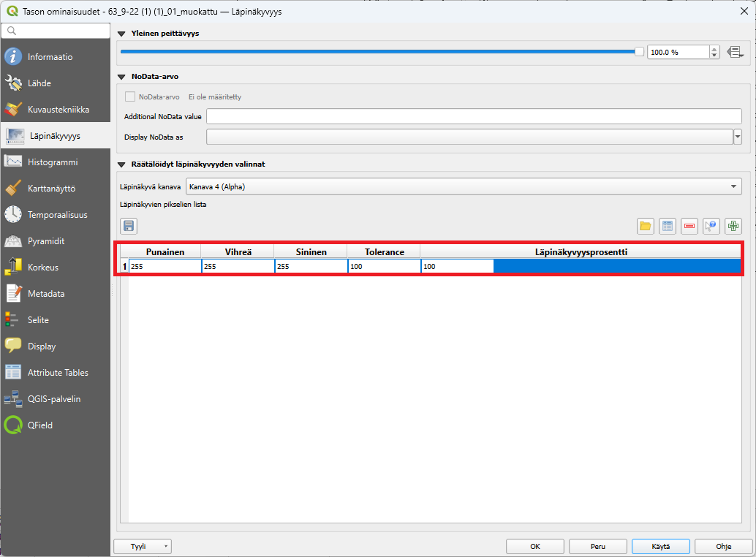756x557 pixels.
Task: Go to Karttanäyttö tab
Action: tap(56, 189)
